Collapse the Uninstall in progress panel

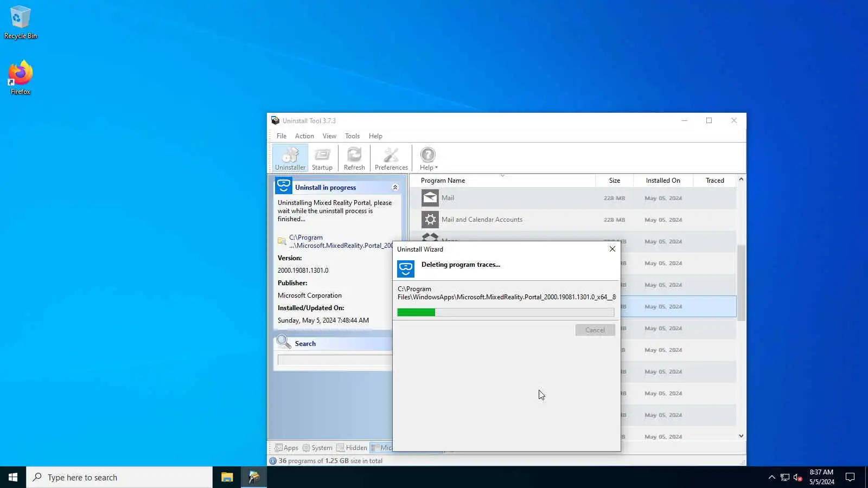click(395, 188)
